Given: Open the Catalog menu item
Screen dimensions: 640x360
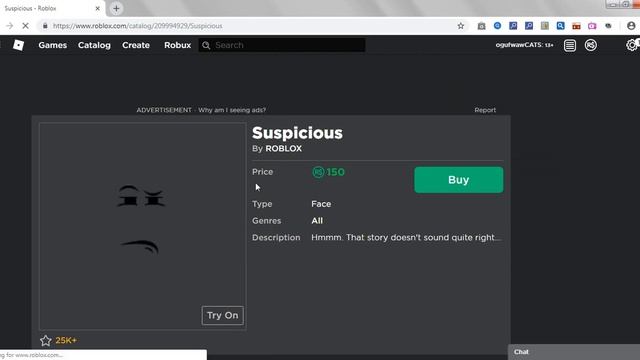Looking at the screenshot, I should (94, 45).
